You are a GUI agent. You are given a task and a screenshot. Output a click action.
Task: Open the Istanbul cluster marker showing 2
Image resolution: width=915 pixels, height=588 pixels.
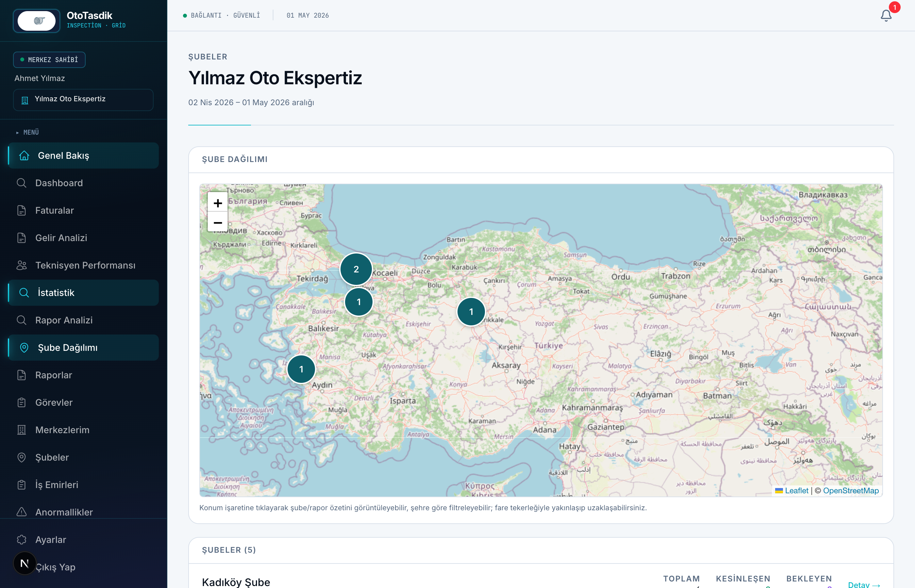click(356, 269)
